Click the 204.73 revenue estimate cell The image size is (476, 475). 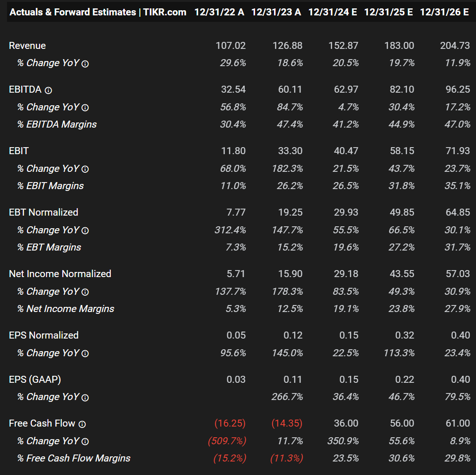point(455,46)
